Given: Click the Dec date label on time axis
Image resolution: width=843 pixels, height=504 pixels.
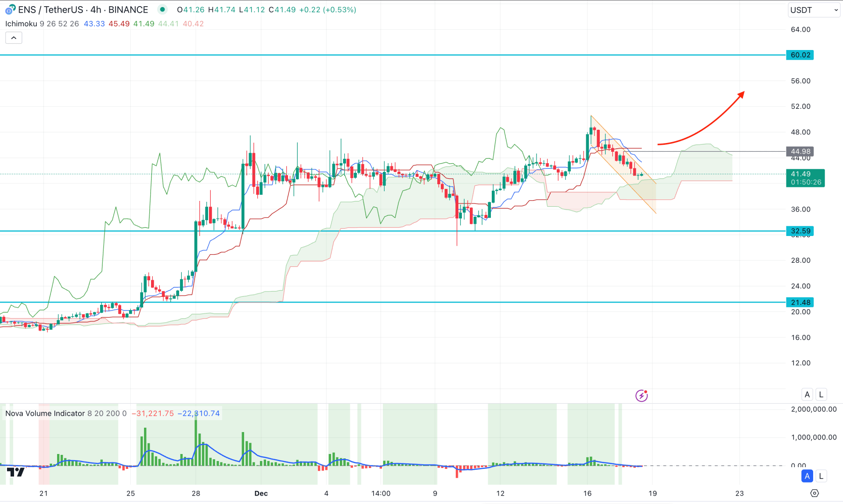Looking at the screenshot, I should pyautogui.click(x=261, y=493).
